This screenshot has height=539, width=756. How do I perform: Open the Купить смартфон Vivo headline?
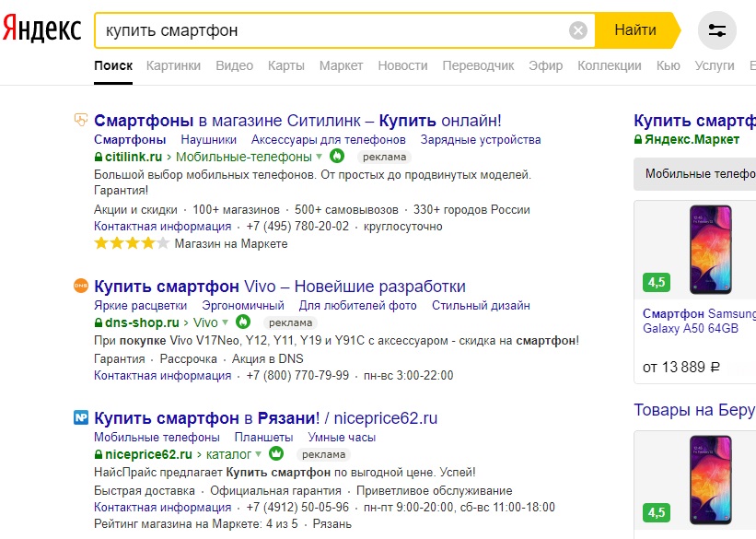pos(280,287)
